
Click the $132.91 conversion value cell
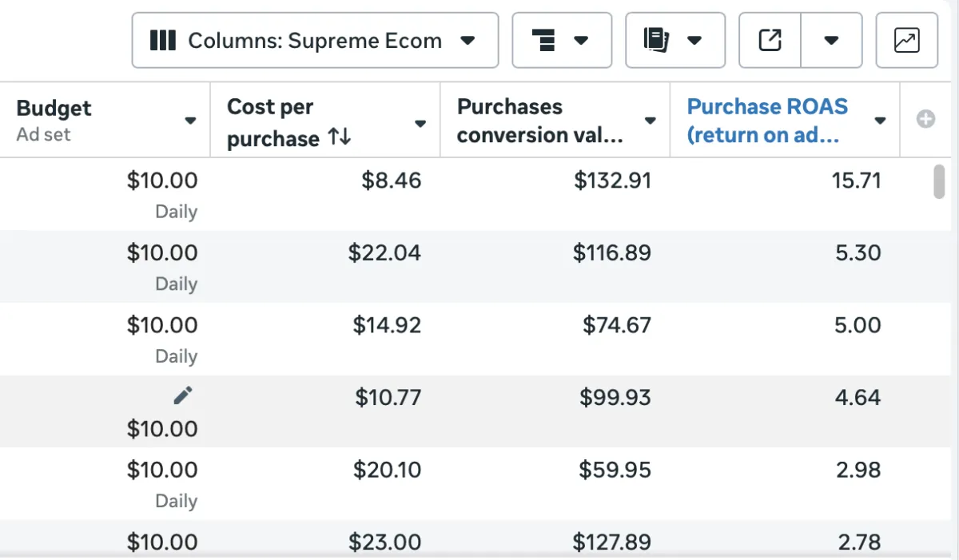point(612,181)
